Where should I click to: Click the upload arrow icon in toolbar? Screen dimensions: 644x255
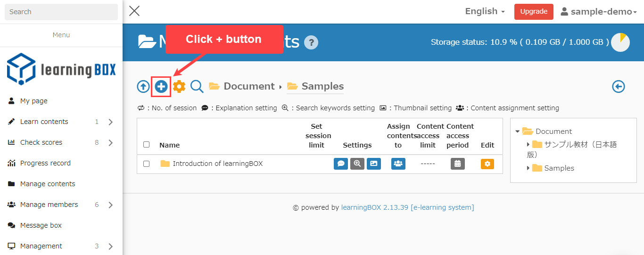click(143, 87)
